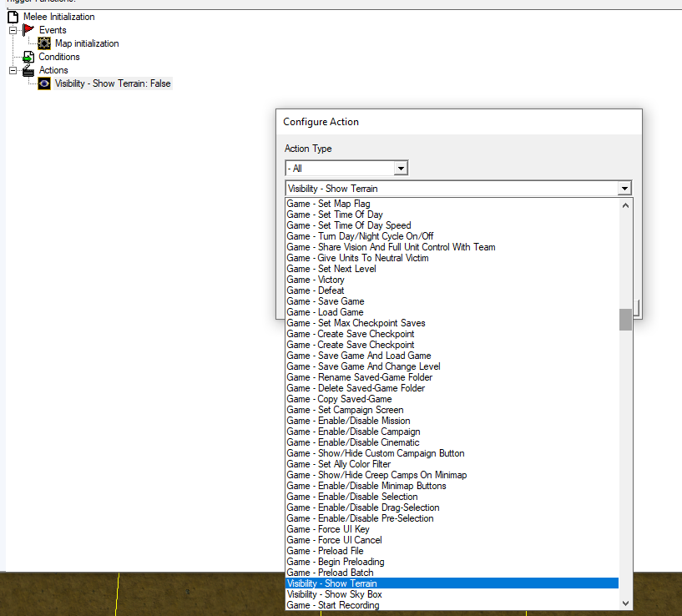The image size is (682, 616).
Task: Select Game - Set Max Checkpoint Saves
Action: [x=452, y=323]
